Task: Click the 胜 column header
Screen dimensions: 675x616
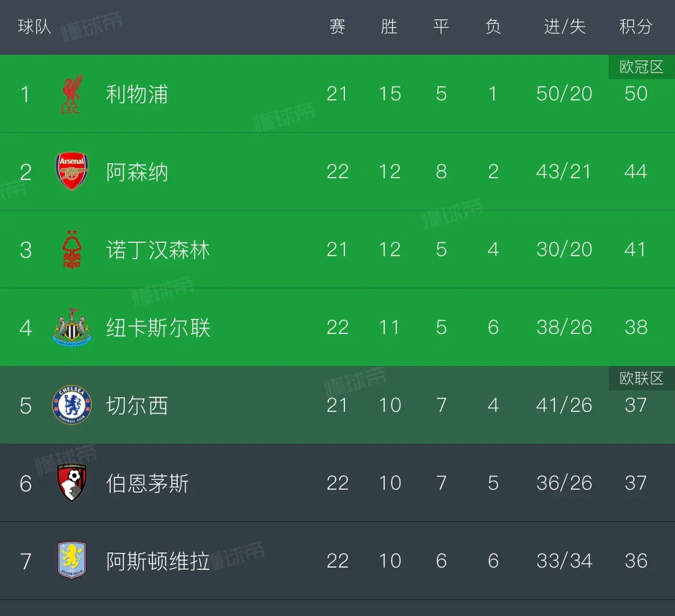Action: coord(389,27)
